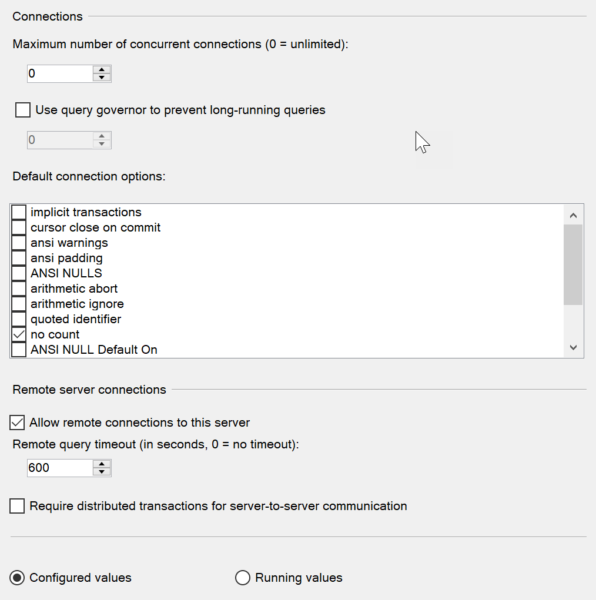This screenshot has width=596, height=600.
Task: Select the Running values radio button
Action: click(243, 577)
